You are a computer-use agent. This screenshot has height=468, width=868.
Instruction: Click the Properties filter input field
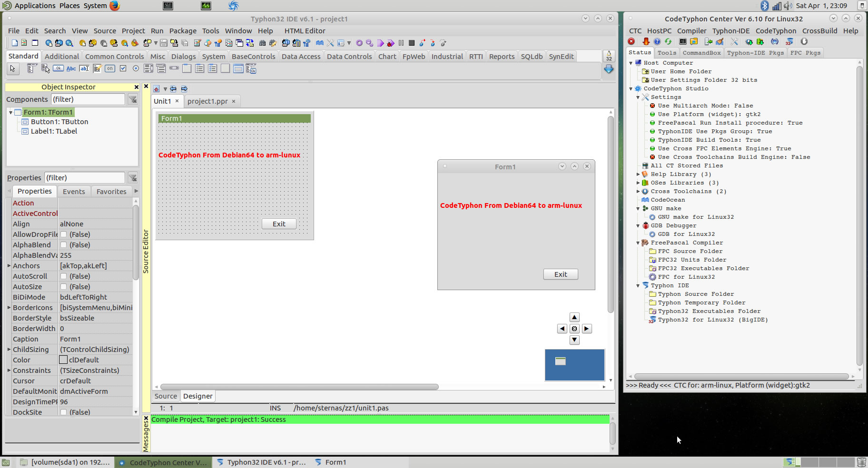pos(85,177)
